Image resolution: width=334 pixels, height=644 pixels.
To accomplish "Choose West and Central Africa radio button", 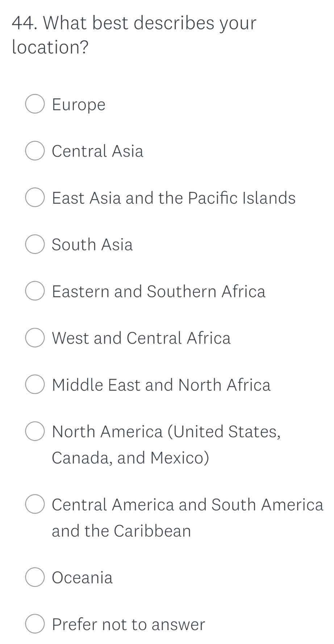I will pyautogui.click(x=35, y=338).
